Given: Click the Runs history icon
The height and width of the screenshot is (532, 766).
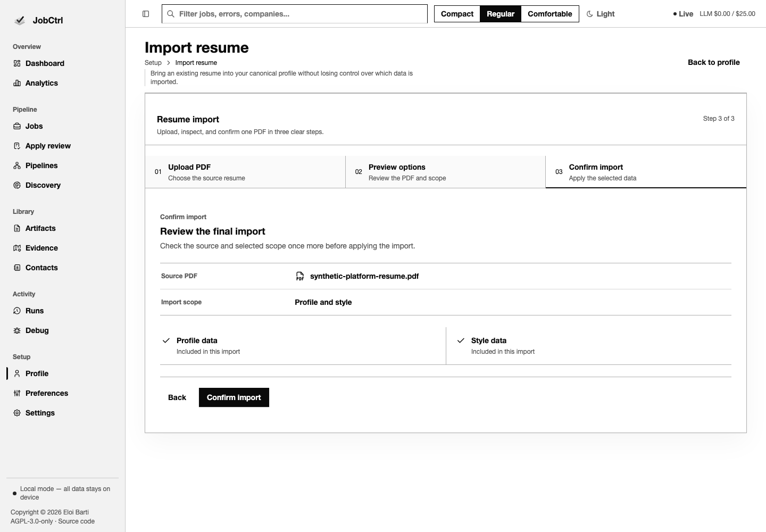Looking at the screenshot, I should click(17, 311).
